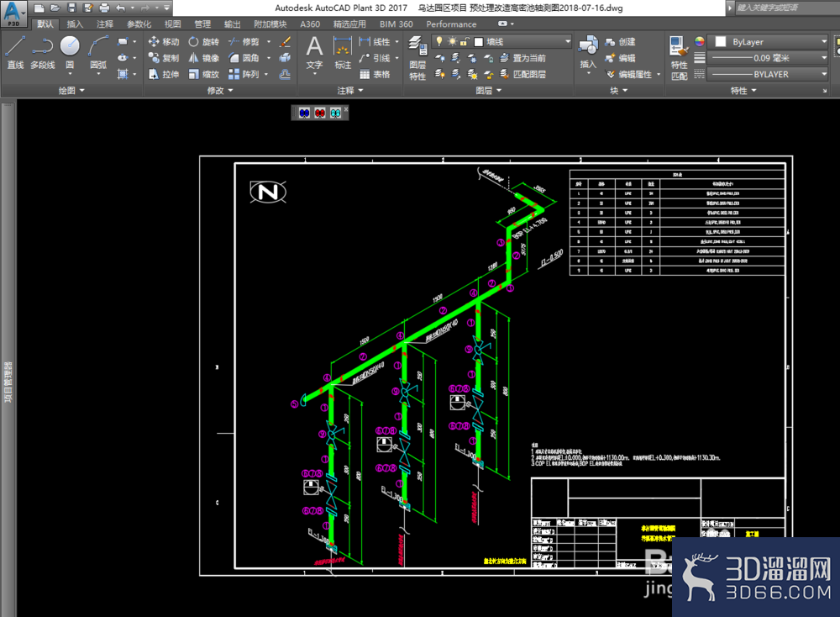This screenshot has height=617, width=840.
Task: Click the 插入 (Insert block) icon
Action: coord(588,52)
